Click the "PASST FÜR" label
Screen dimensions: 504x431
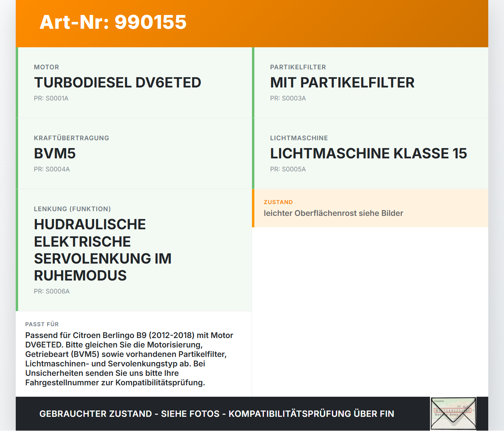coord(42,324)
